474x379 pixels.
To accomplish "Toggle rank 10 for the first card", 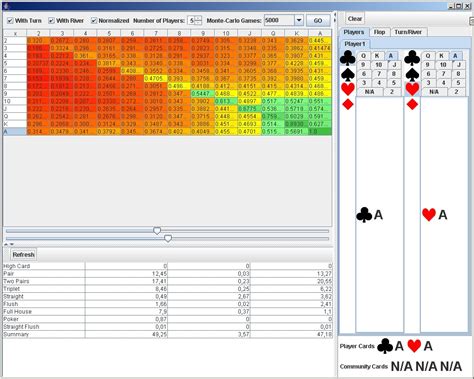I will (379, 65).
